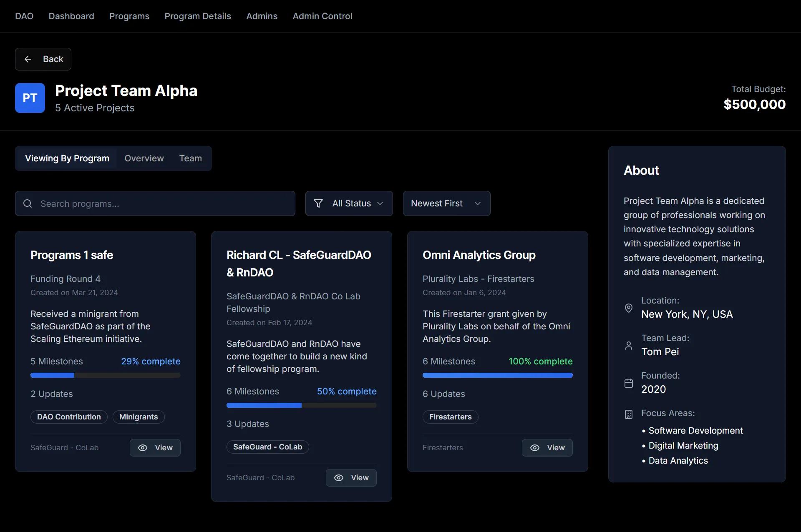Click the back arrow icon
The height and width of the screenshot is (532, 801).
pyautogui.click(x=28, y=59)
